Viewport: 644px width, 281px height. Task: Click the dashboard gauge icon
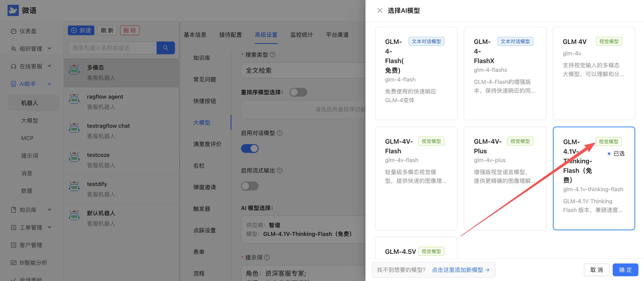[14, 31]
